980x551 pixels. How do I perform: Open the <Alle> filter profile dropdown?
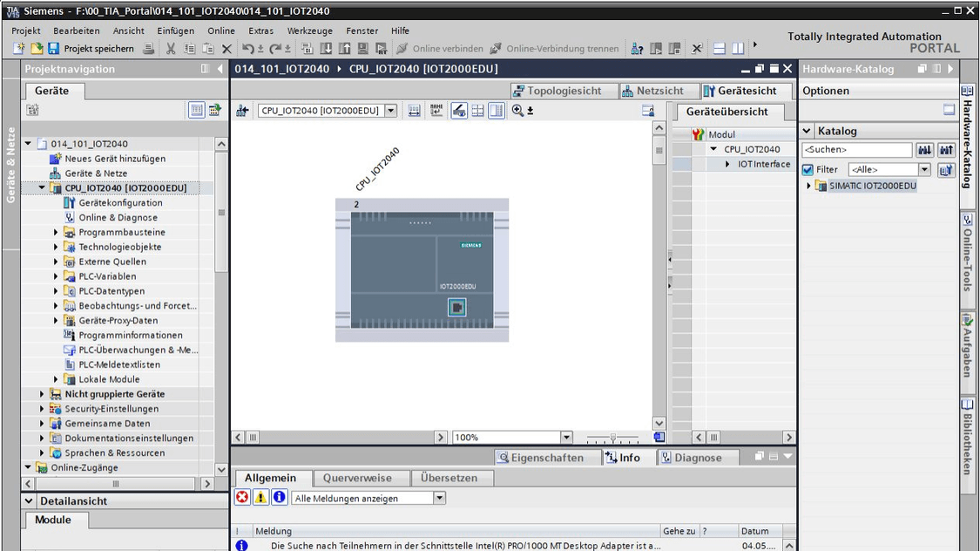[x=924, y=169]
